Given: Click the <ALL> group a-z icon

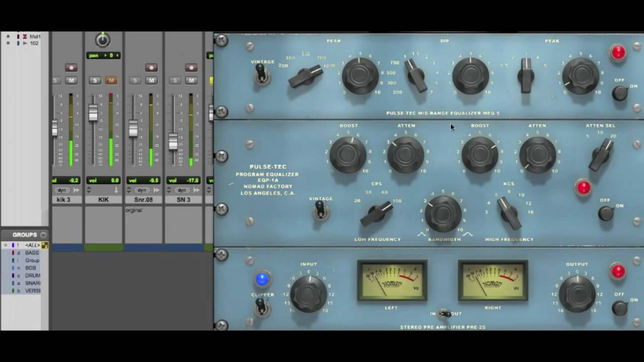Looking at the screenshot, I should 45,245.
